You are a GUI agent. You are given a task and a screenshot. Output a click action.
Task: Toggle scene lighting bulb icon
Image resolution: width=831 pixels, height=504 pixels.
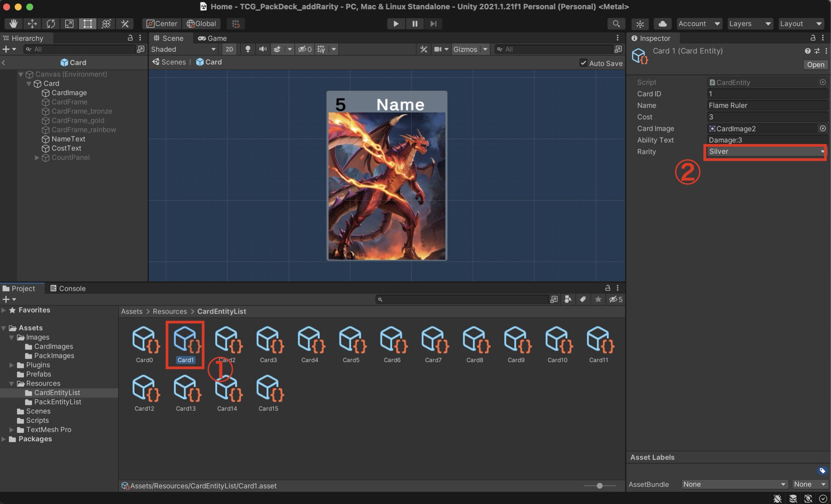(x=248, y=49)
